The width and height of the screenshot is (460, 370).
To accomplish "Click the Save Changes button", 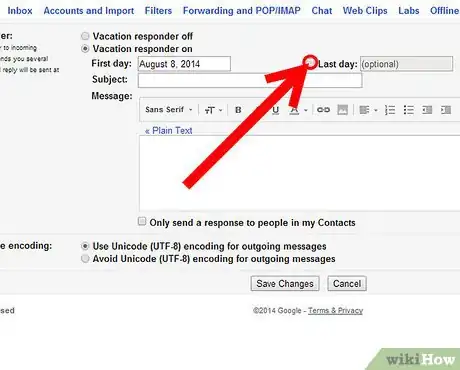I will click(285, 284).
